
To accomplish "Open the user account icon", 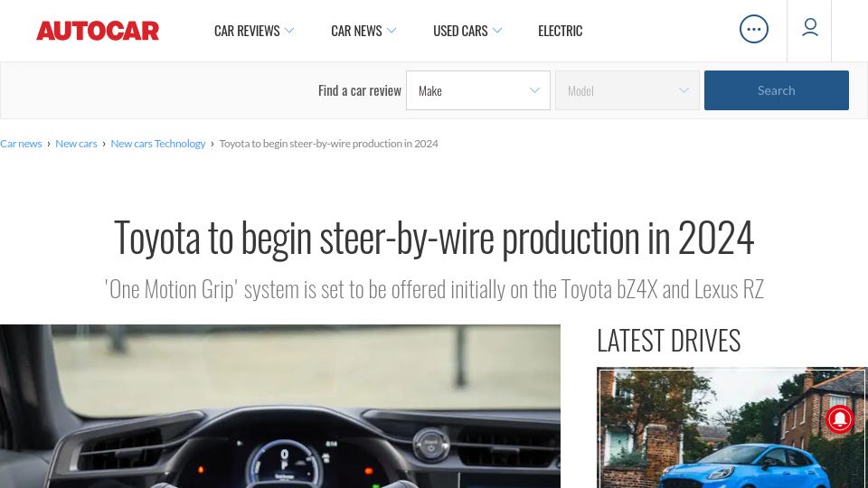I will [810, 28].
